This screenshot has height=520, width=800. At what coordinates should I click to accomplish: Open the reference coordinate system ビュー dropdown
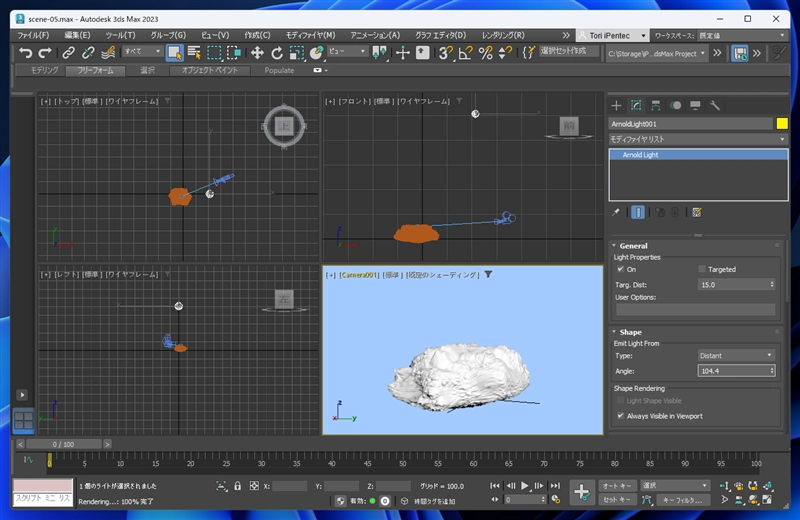(x=347, y=52)
